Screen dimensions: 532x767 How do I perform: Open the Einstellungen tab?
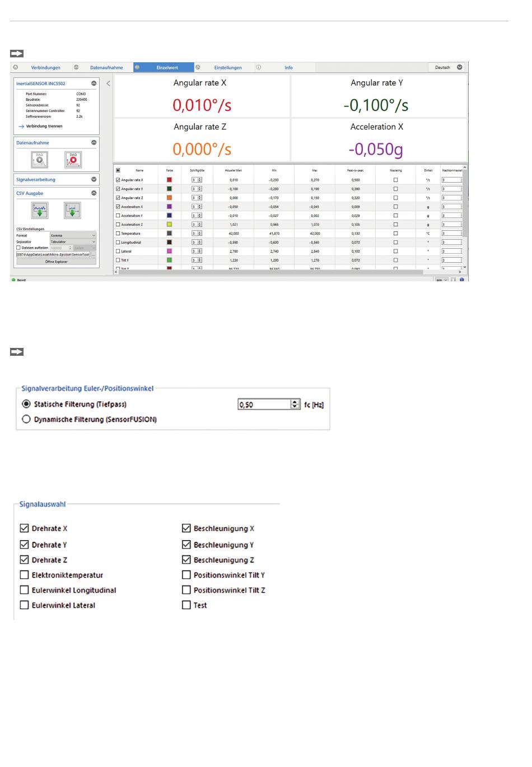tap(228, 68)
